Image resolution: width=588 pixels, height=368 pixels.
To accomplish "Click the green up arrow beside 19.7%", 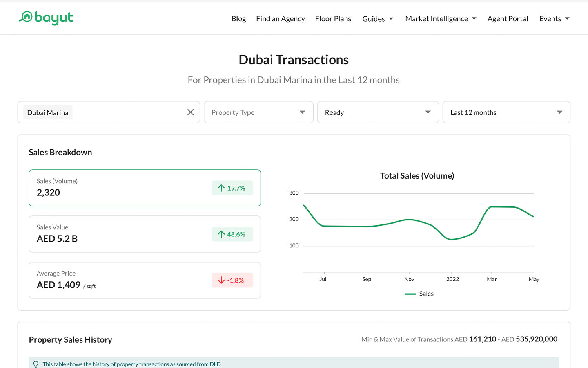I will coord(221,188).
